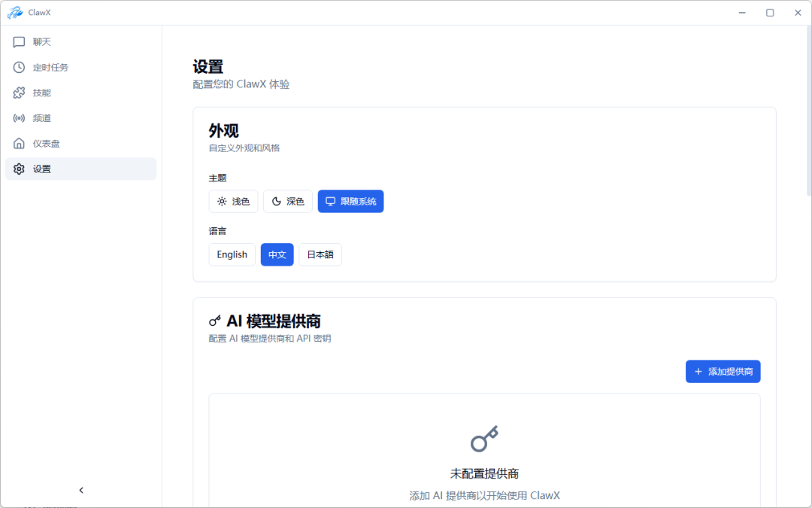Maximize the ClawX window
812x508 pixels.
click(x=770, y=13)
